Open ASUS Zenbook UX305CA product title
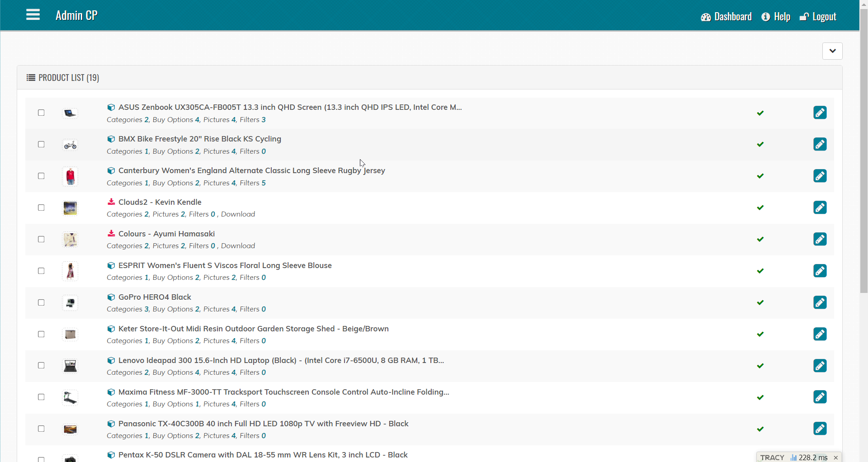The height and width of the screenshot is (462, 868). click(290, 107)
